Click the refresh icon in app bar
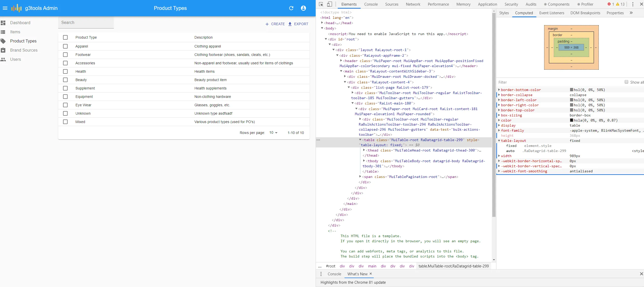Viewport: 644px width, 287px height. [x=291, y=8]
